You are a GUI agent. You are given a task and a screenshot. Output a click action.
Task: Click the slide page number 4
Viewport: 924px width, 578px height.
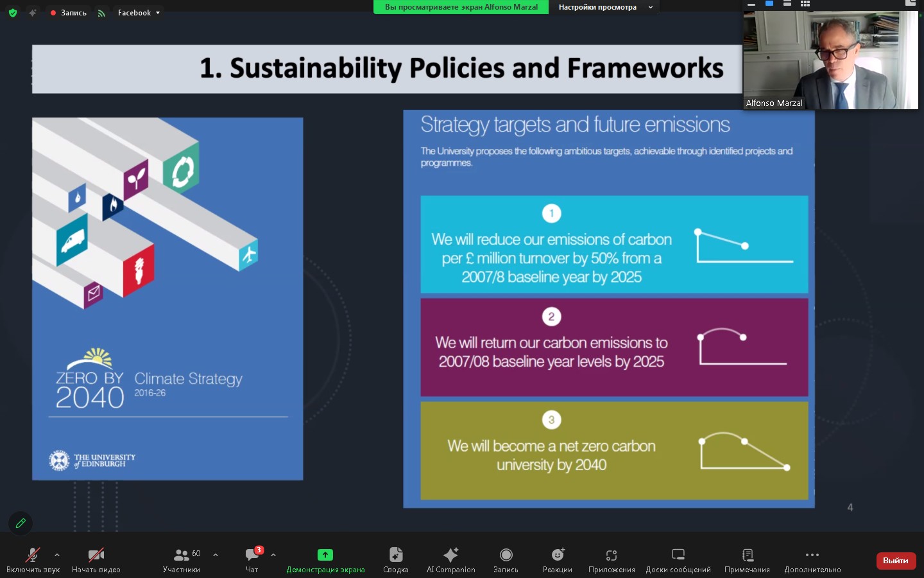850,507
